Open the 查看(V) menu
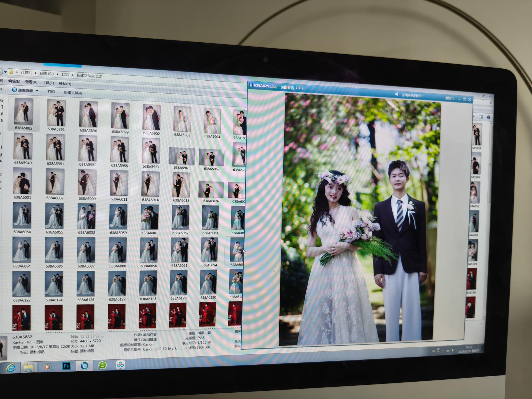This screenshot has width=532, height=399. [31, 82]
